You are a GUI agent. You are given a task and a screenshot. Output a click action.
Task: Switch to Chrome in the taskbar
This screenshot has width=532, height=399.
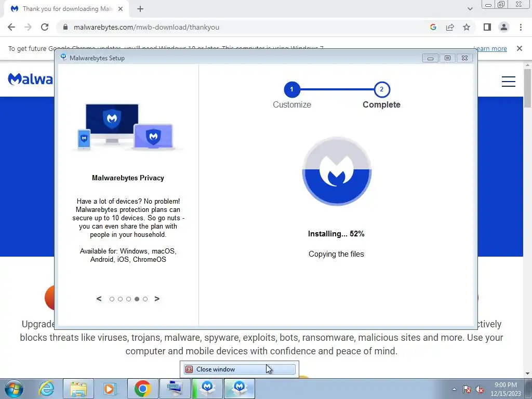[142, 389]
